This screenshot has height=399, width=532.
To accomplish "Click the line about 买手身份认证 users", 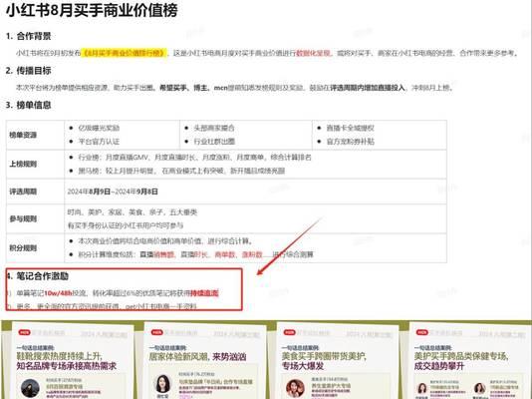I will (126, 225).
